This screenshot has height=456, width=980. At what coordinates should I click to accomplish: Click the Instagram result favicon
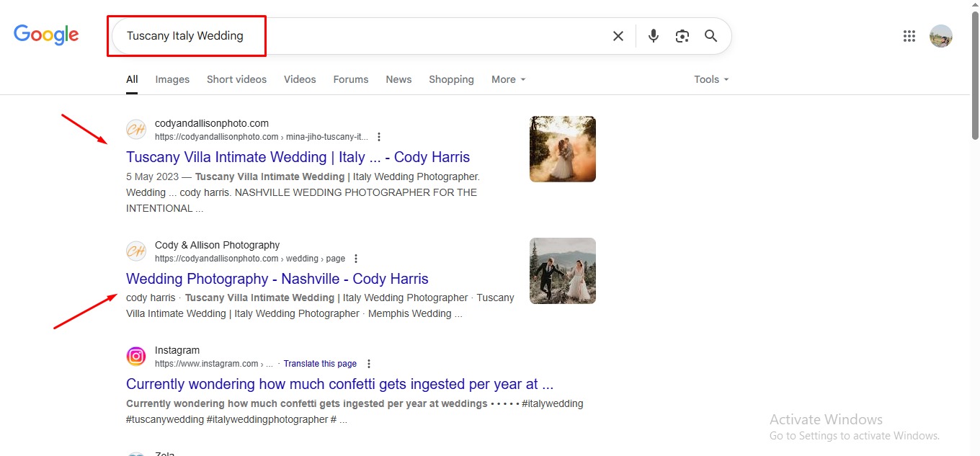[x=136, y=356]
